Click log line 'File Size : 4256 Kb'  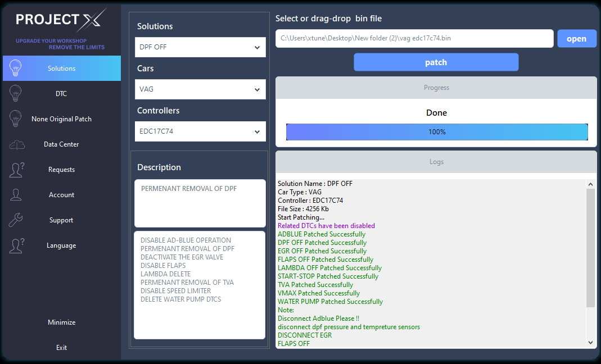[x=303, y=209]
